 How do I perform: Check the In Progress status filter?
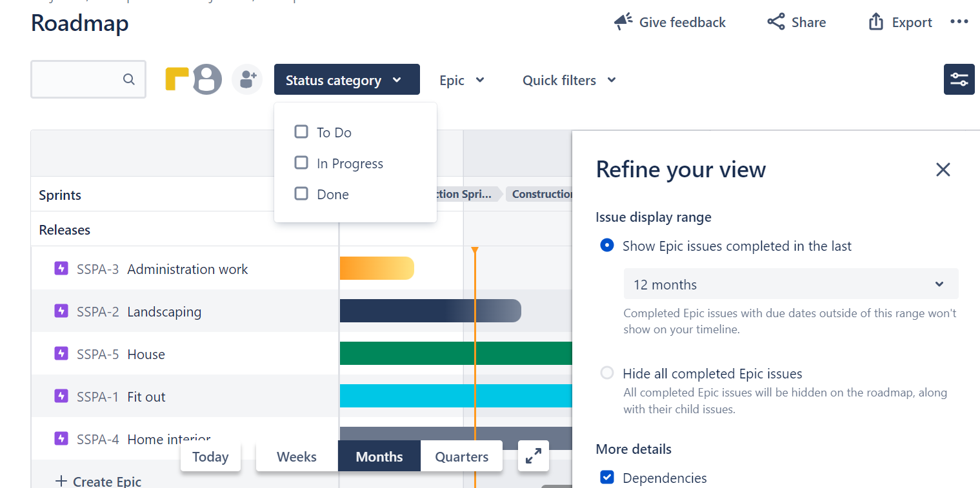(301, 162)
